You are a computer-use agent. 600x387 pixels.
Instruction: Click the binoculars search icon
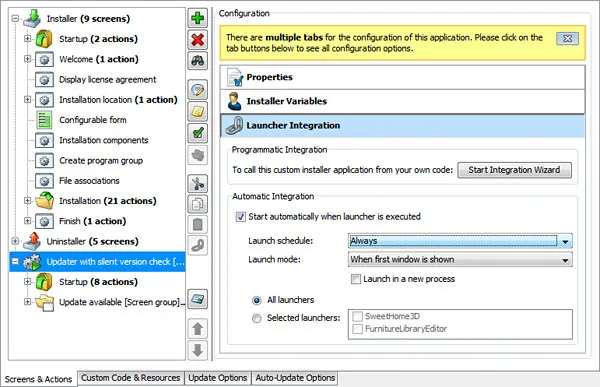197,60
